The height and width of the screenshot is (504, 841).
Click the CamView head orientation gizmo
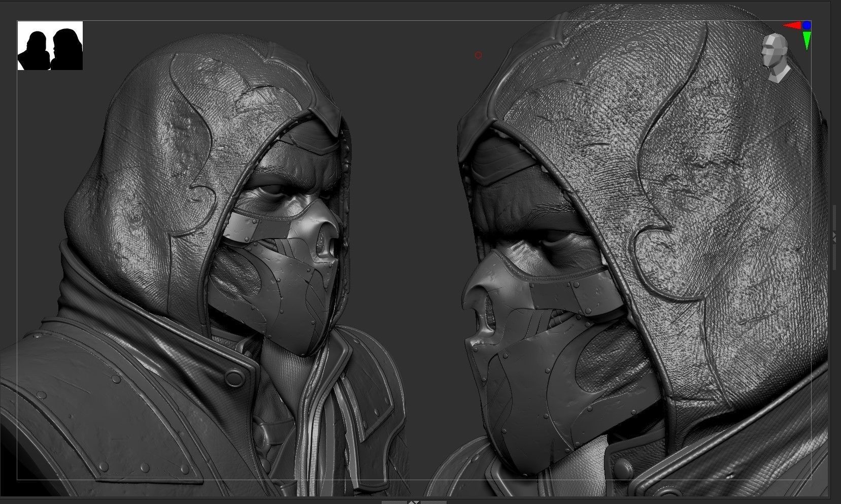pyautogui.click(x=775, y=57)
